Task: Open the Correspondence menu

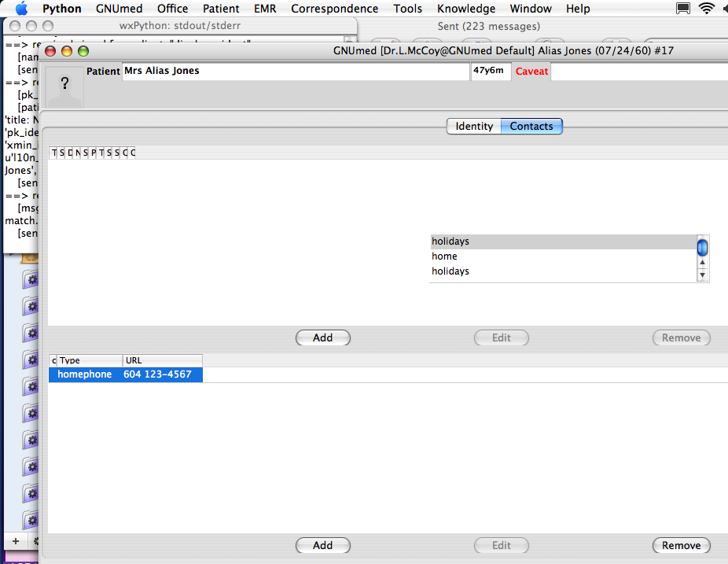Action: pos(334,9)
